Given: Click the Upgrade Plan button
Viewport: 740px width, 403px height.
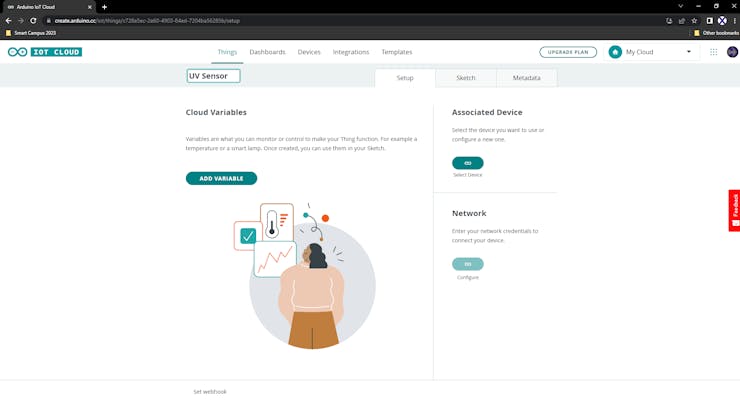Looking at the screenshot, I should 568,52.
